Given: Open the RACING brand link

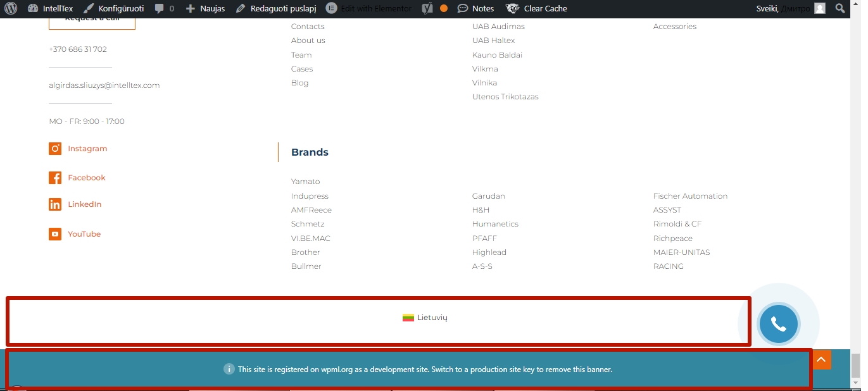Looking at the screenshot, I should (x=669, y=266).
